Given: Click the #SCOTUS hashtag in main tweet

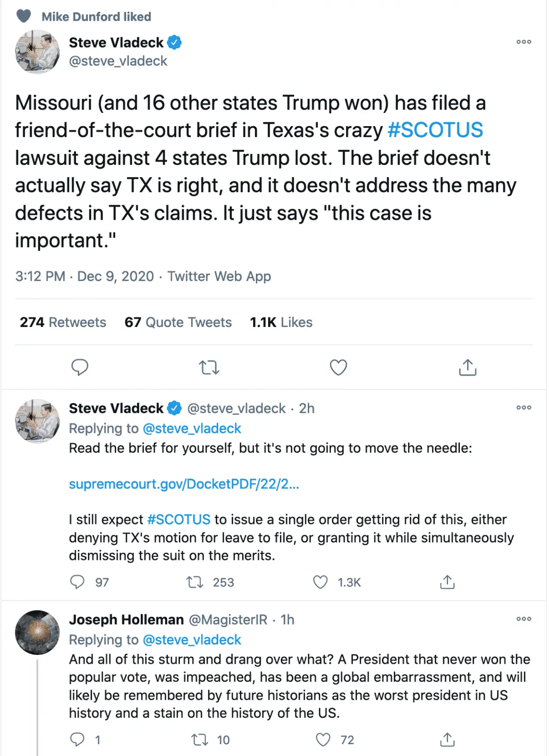Looking at the screenshot, I should coord(435,130).
